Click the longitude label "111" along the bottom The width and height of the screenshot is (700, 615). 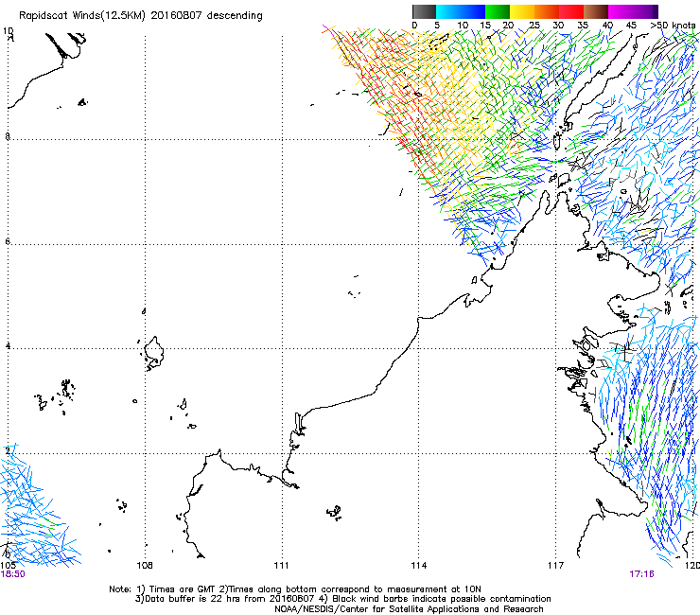(x=281, y=566)
